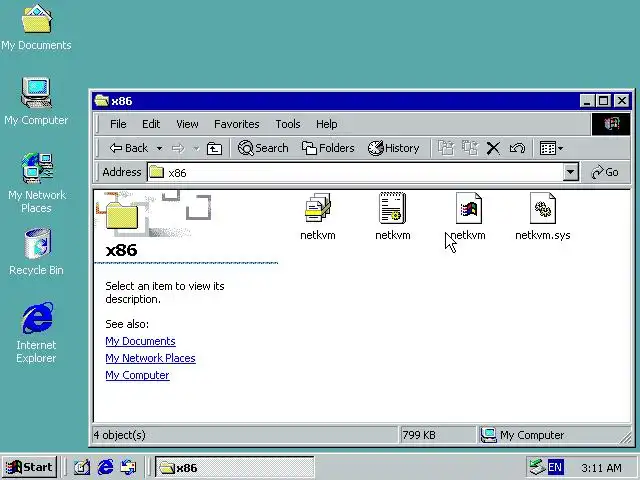Launch Outlook Express from quick launch
Image resolution: width=640 pixels, height=480 pixels.
[129, 467]
